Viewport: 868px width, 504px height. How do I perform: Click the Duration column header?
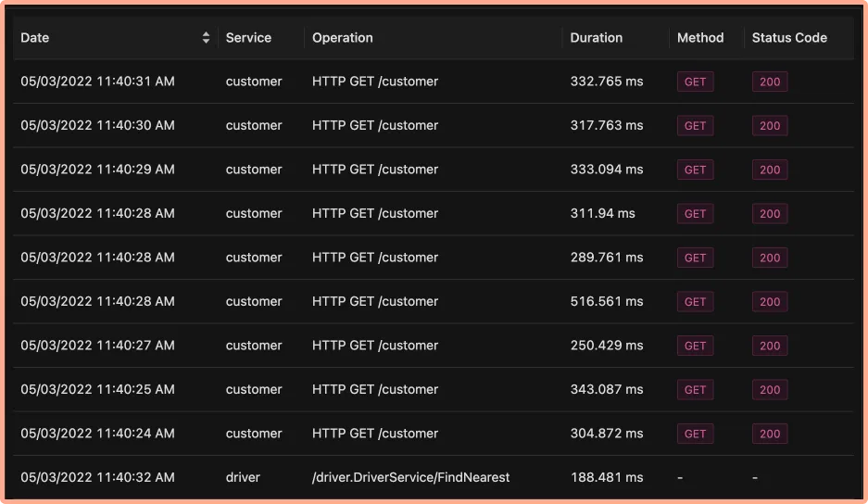click(596, 38)
